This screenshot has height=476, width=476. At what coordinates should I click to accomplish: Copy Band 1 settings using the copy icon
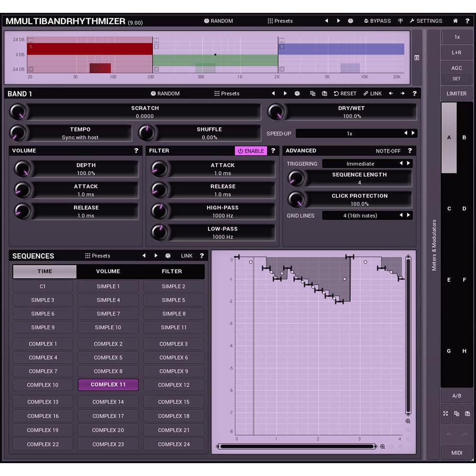point(313,93)
